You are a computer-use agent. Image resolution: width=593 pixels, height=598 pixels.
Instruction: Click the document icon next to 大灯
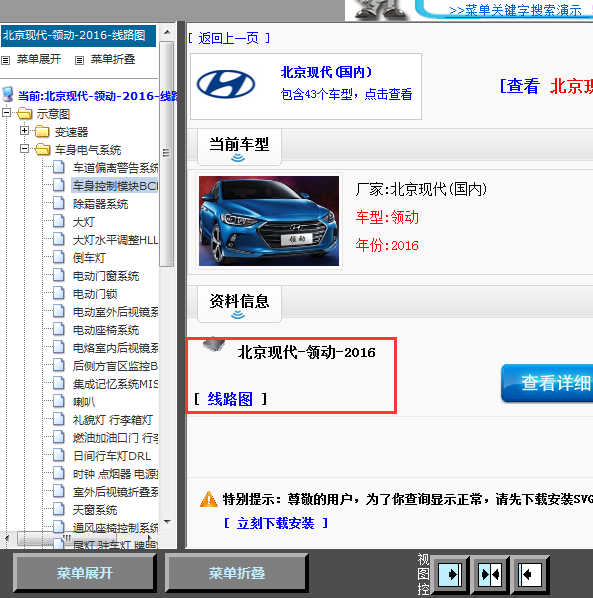pos(59,221)
